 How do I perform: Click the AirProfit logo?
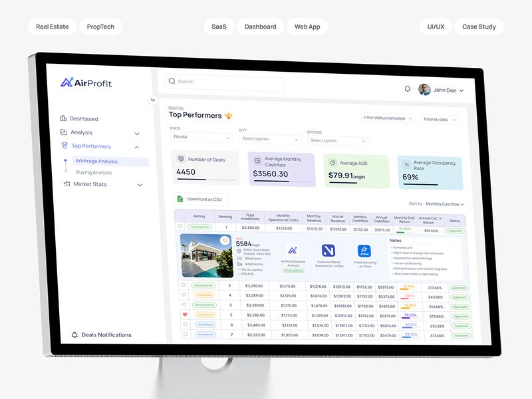(86, 82)
